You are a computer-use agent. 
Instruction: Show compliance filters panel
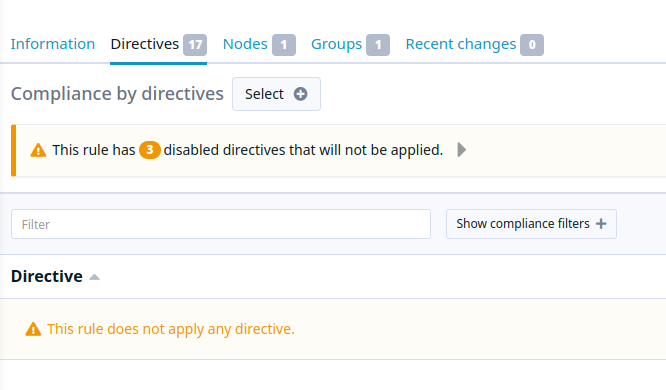[x=531, y=224]
